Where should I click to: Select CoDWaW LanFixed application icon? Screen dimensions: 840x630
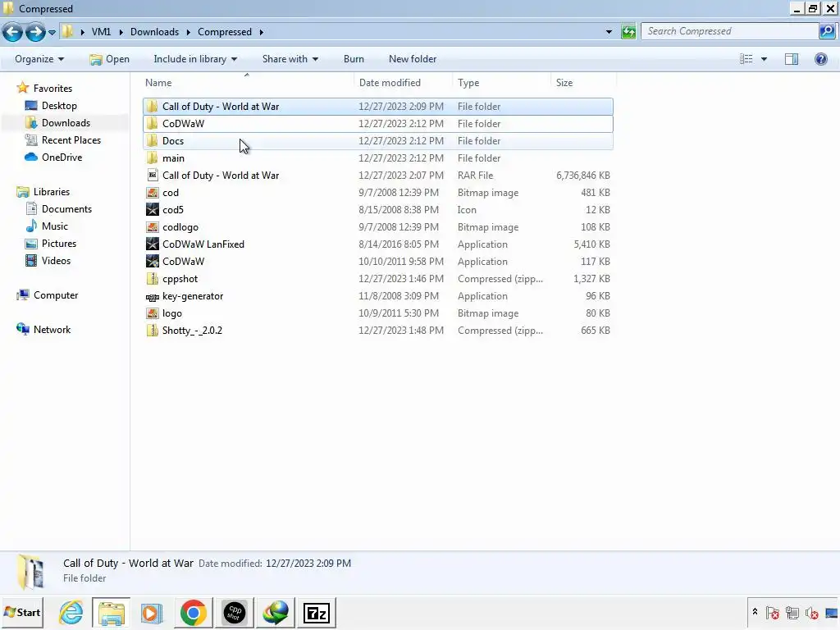click(152, 244)
